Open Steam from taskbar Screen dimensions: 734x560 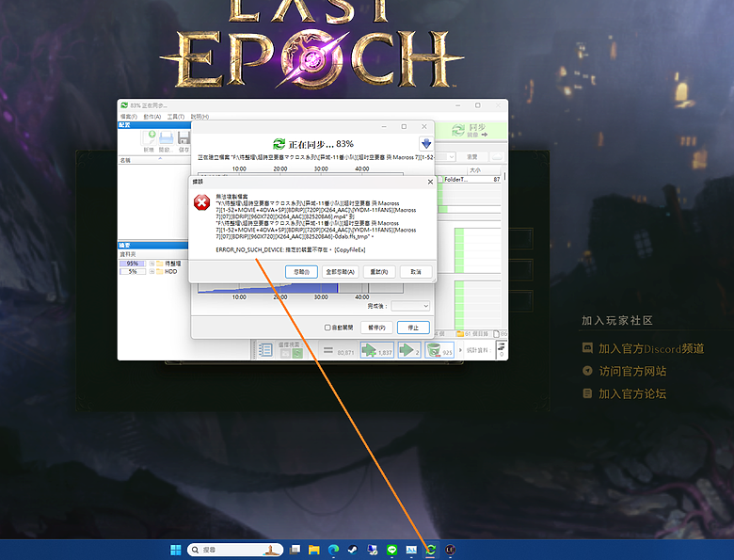353,550
